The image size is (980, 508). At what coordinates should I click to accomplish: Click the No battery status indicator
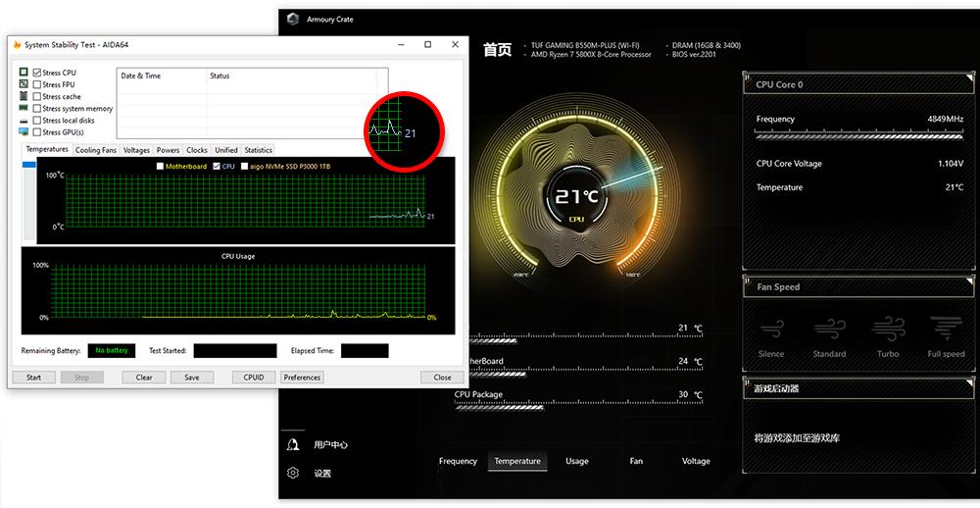pos(112,350)
